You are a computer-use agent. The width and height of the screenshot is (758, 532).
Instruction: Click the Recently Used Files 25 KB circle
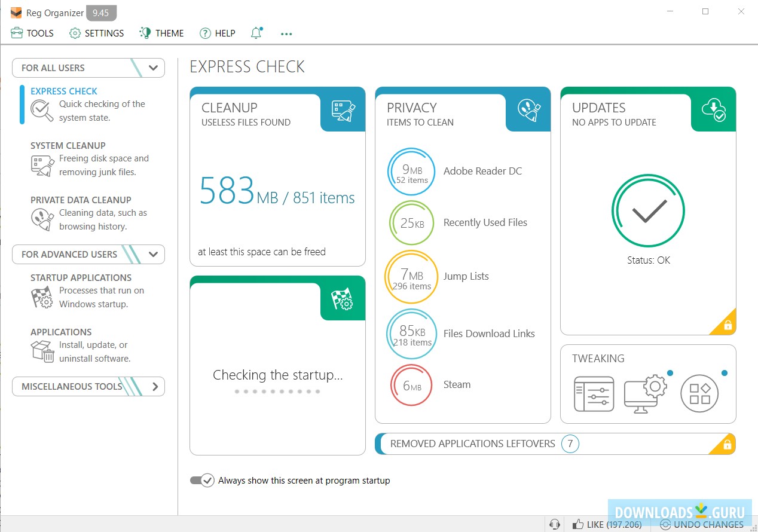pyautogui.click(x=411, y=223)
